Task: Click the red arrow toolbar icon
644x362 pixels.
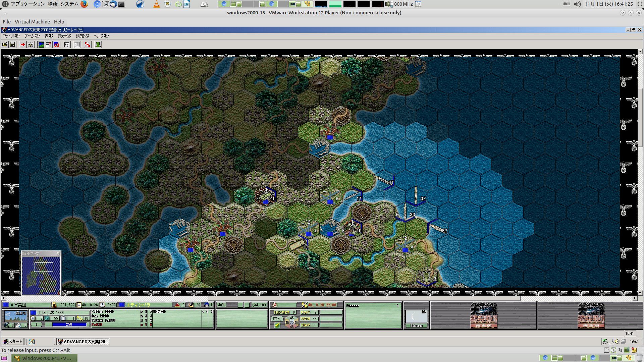Action: 22,45
